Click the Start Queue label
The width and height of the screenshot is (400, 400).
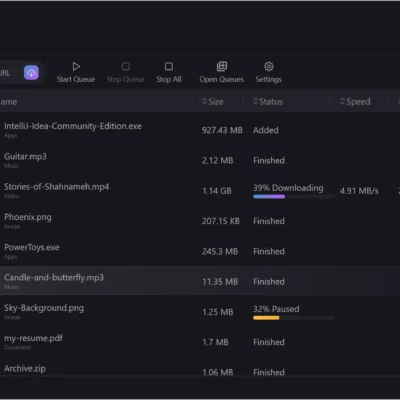point(76,79)
